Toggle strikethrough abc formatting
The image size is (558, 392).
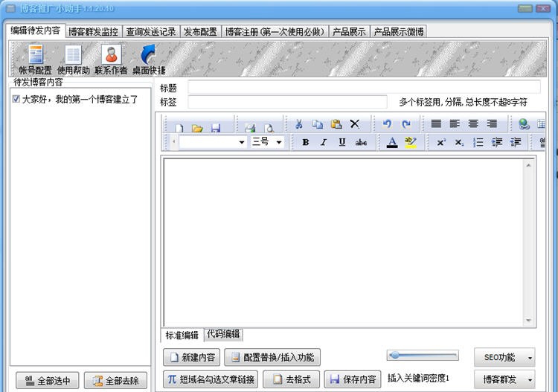pos(361,142)
